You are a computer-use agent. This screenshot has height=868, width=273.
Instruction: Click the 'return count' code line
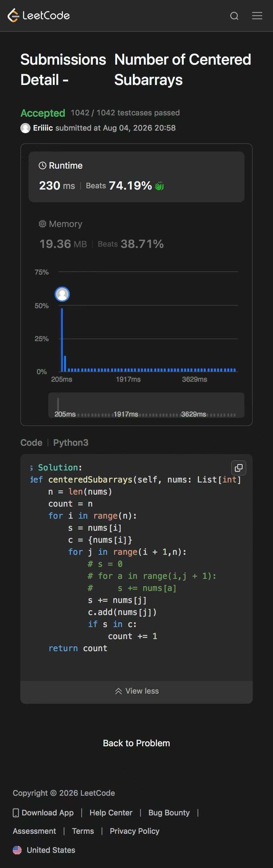point(78,648)
